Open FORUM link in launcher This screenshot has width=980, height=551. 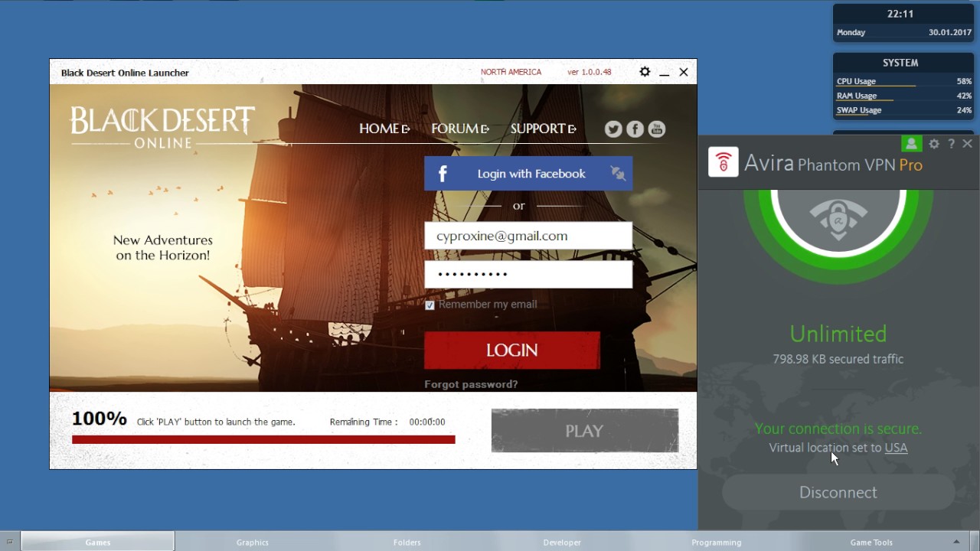pyautogui.click(x=460, y=129)
